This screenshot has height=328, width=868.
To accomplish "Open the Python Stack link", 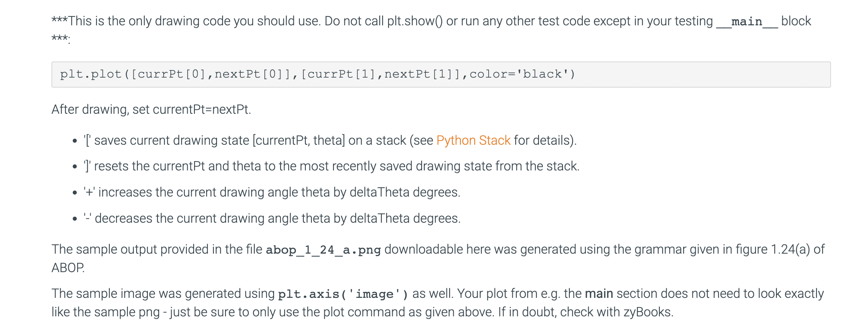I will (x=473, y=140).
